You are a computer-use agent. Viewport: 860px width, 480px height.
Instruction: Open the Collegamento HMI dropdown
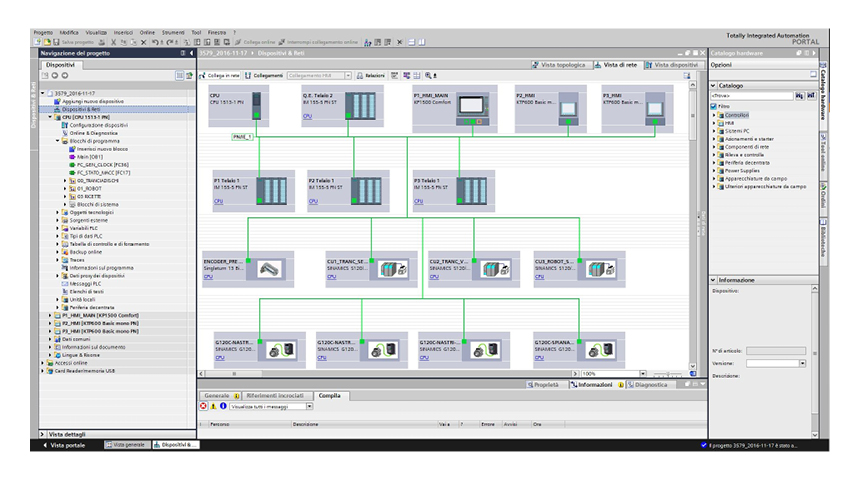click(x=348, y=76)
